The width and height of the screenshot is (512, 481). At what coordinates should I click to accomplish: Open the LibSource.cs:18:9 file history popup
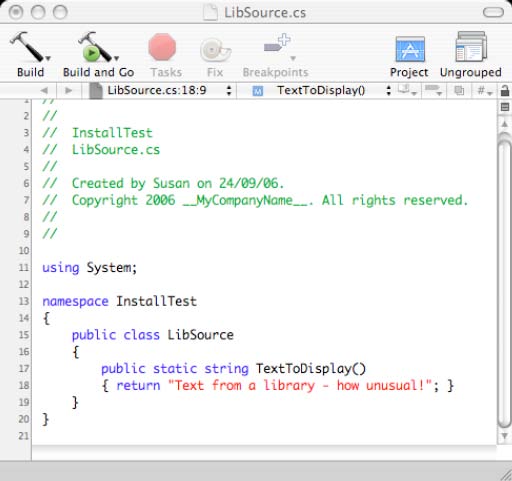(x=160, y=90)
